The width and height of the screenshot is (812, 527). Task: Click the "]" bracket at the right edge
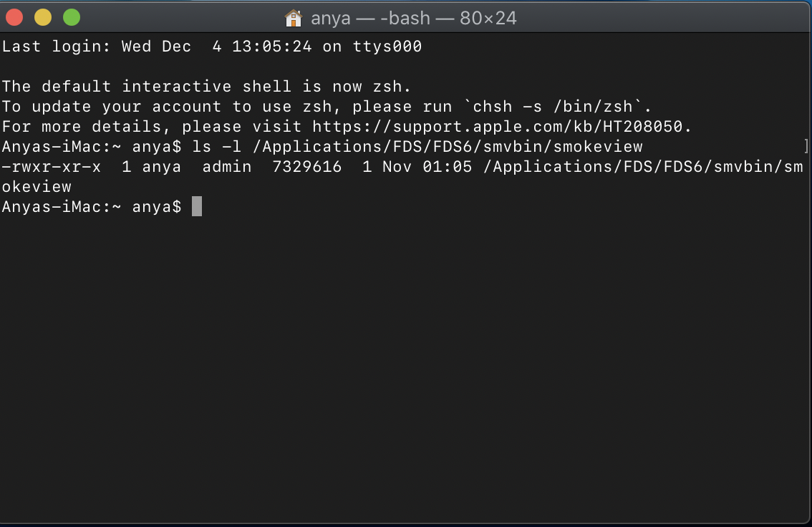(x=808, y=146)
